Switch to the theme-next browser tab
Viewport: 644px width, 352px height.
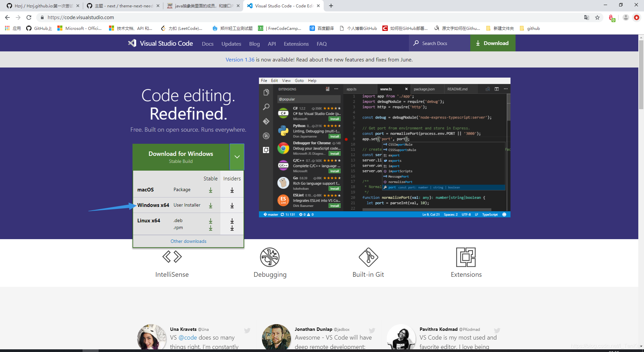tap(122, 6)
